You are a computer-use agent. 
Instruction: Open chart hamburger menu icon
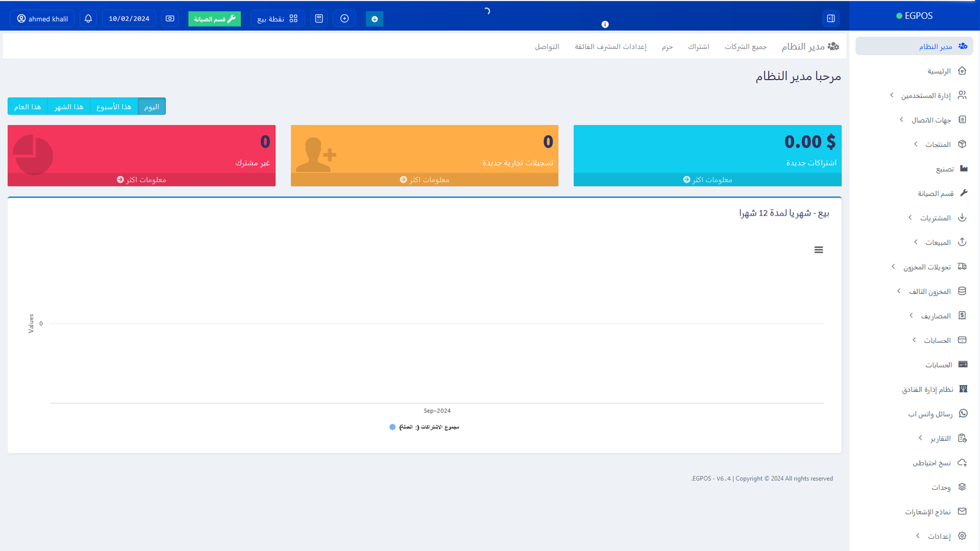point(818,250)
